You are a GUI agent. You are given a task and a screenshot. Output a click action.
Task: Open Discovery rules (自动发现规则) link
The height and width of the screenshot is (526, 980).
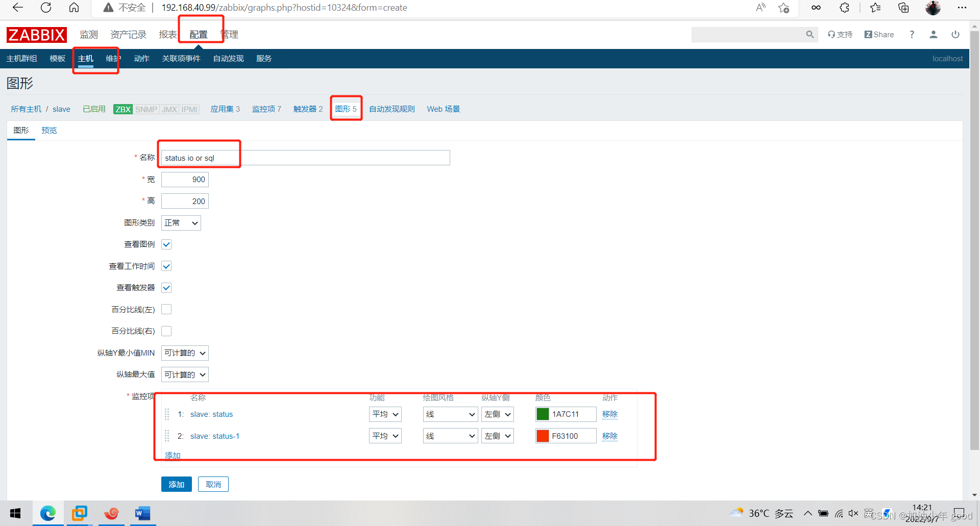click(392, 109)
